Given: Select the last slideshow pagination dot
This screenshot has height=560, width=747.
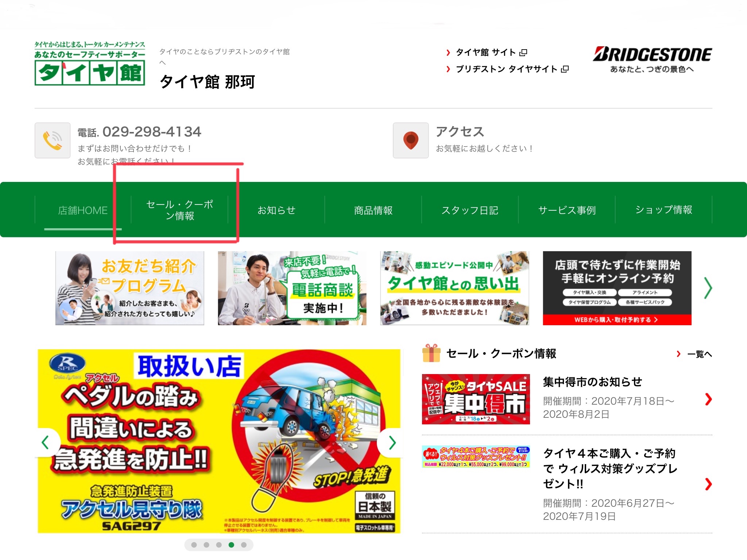Looking at the screenshot, I should [x=244, y=545].
